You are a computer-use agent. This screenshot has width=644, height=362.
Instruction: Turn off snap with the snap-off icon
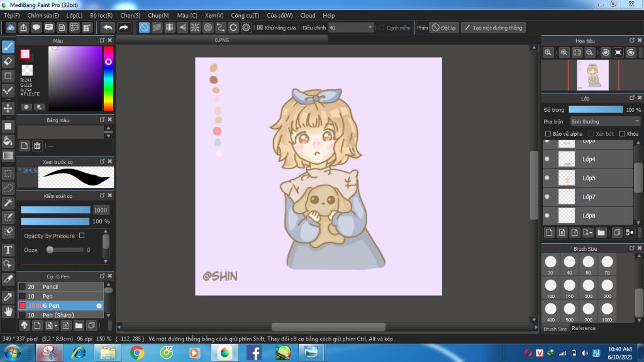click(x=144, y=28)
